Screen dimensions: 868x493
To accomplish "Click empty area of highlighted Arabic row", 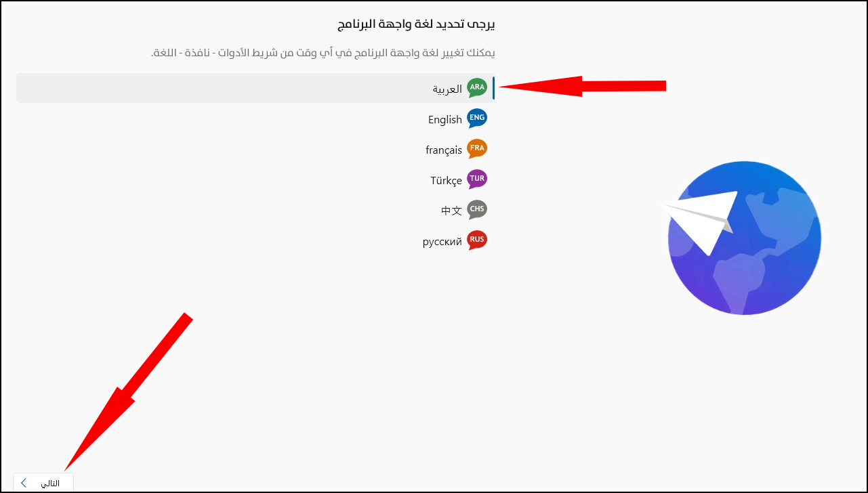I will click(224, 88).
